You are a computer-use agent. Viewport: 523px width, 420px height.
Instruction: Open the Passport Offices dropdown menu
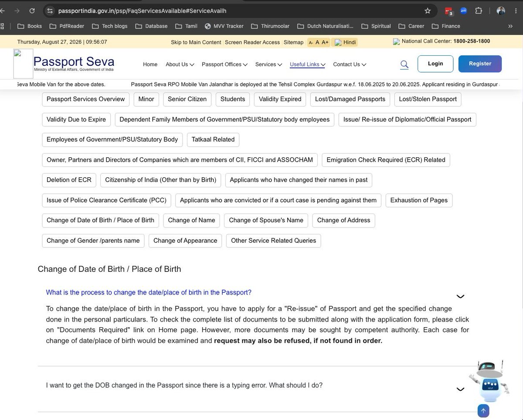(224, 64)
